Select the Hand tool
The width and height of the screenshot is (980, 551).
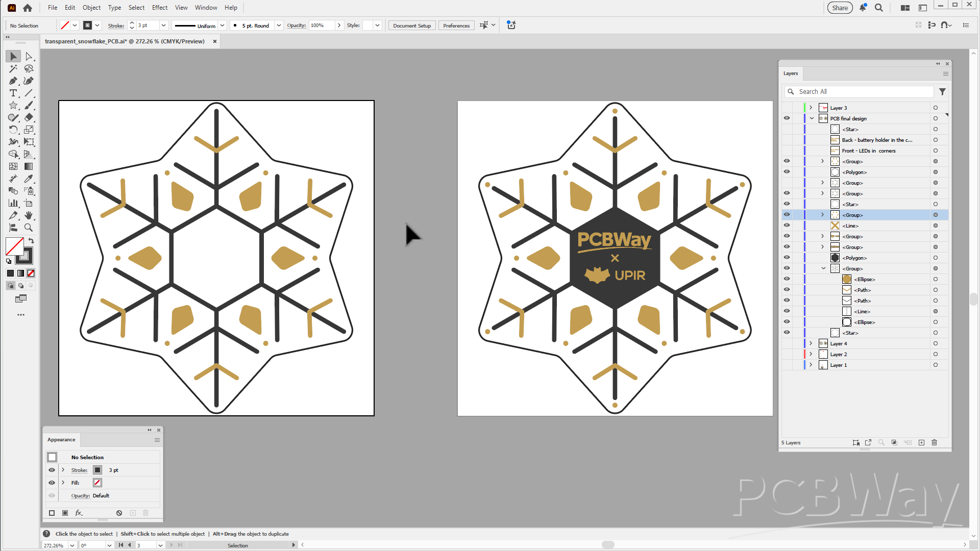29,216
